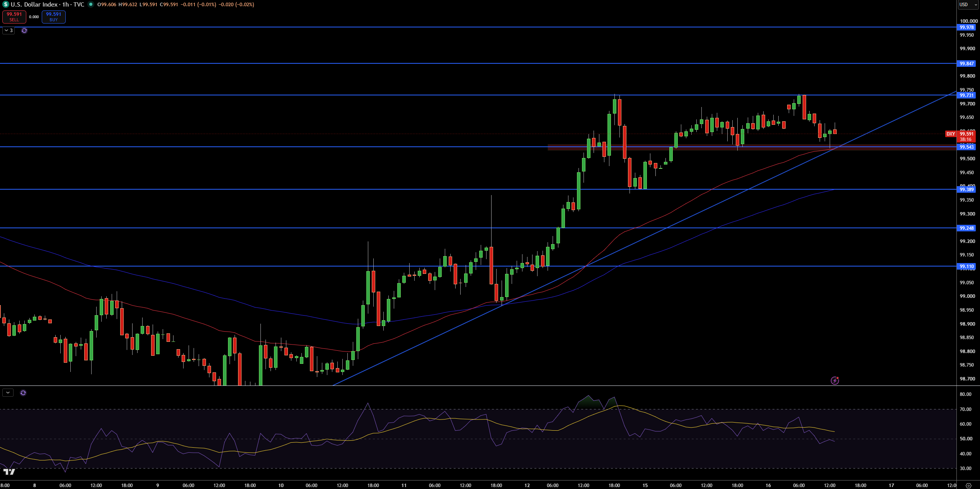Click the date 12 on the time axis

527,486
